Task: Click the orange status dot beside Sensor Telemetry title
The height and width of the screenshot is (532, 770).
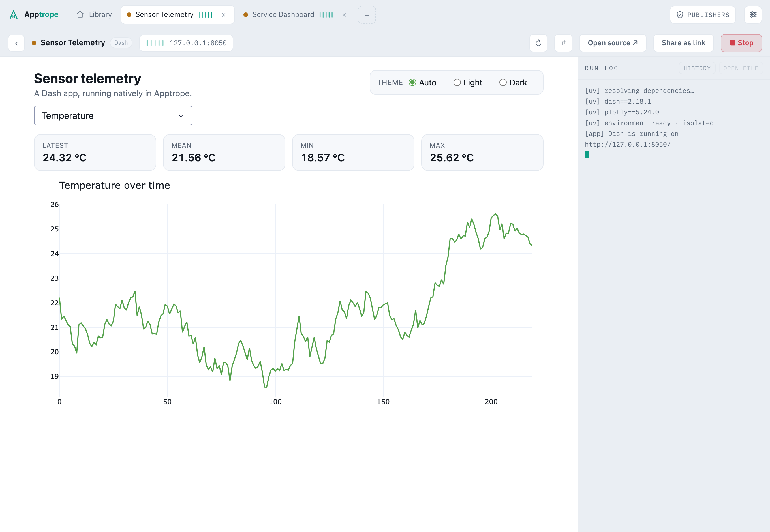Action: coord(34,43)
